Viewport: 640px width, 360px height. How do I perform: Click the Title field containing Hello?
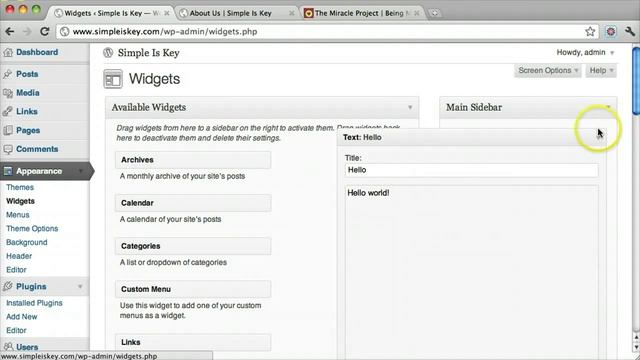pyautogui.click(x=471, y=170)
